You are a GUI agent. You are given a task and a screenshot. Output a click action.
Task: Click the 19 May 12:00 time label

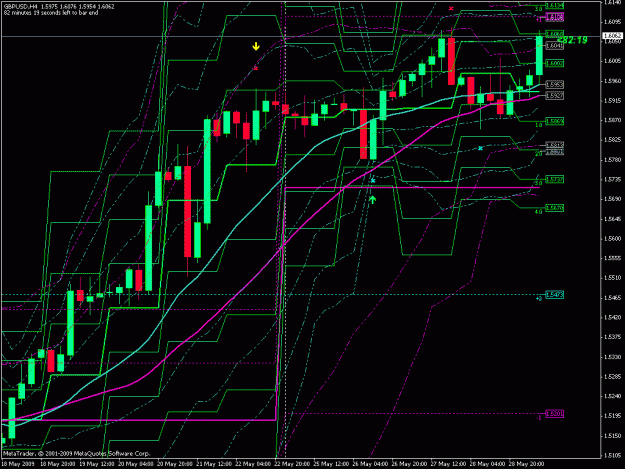[96, 464]
